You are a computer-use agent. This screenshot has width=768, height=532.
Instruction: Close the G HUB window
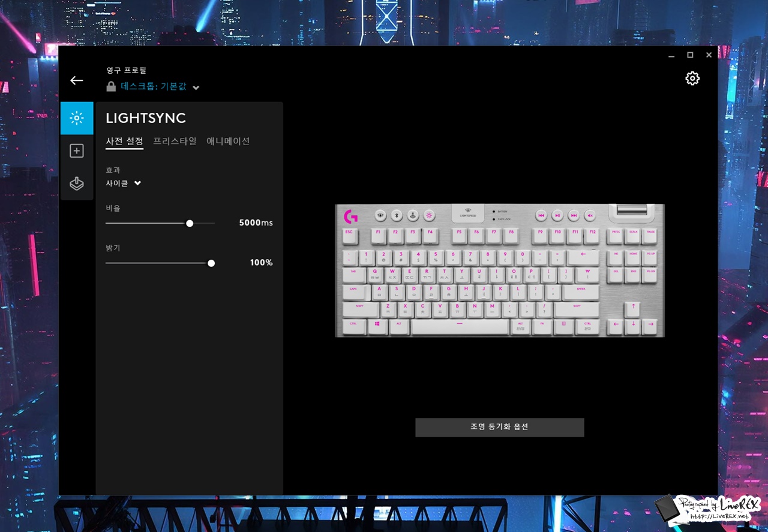coord(709,55)
